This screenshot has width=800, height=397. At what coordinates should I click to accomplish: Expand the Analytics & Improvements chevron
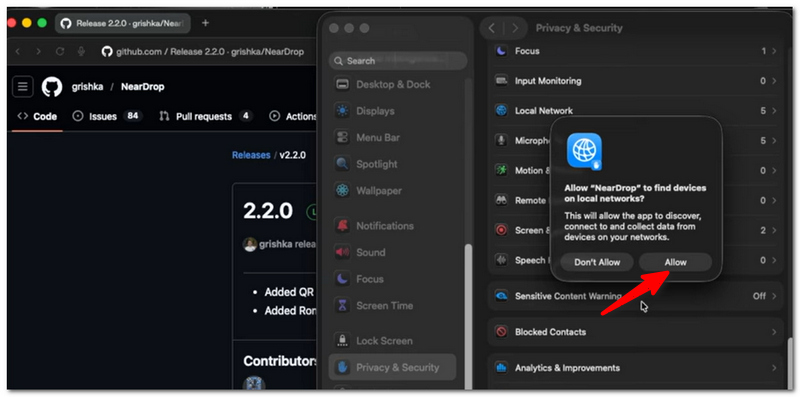pyautogui.click(x=774, y=368)
